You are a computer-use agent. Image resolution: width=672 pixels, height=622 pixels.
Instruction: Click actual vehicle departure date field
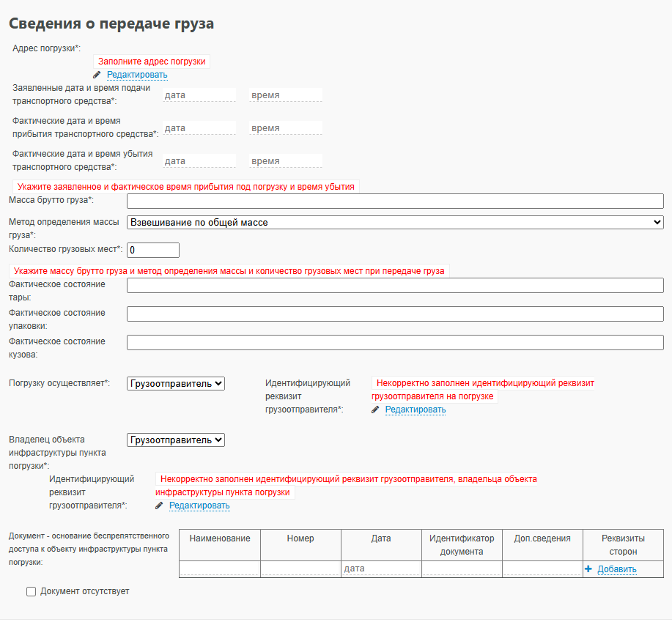(199, 161)
